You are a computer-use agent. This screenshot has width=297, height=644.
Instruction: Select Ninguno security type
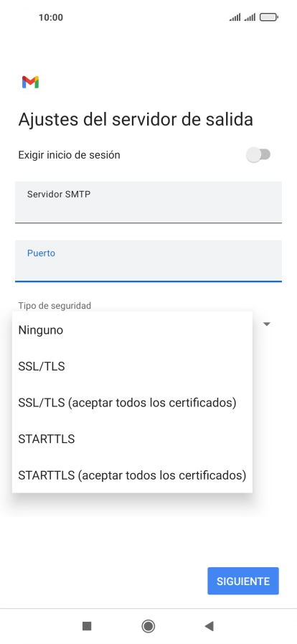pos(132,330)
